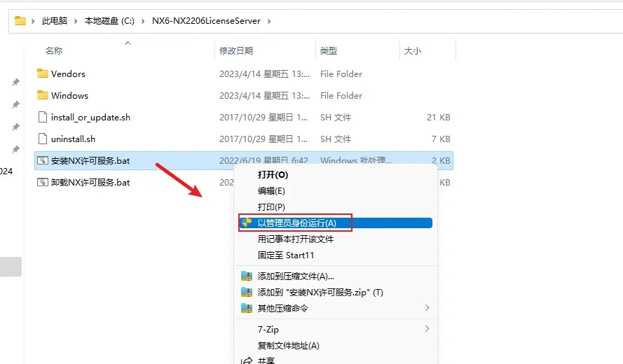
Task: Click the shield icon beside 以管理员身份运行
Action: 247,223
